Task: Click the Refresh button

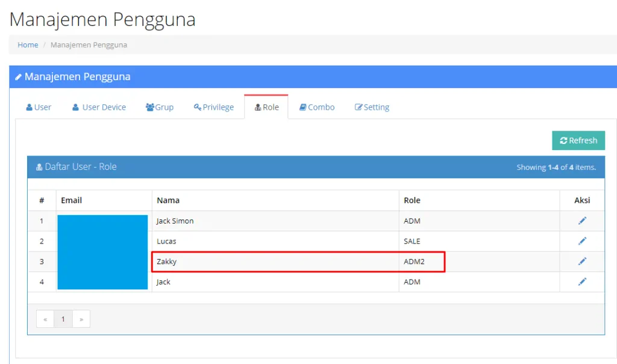Action: point(578,140)
